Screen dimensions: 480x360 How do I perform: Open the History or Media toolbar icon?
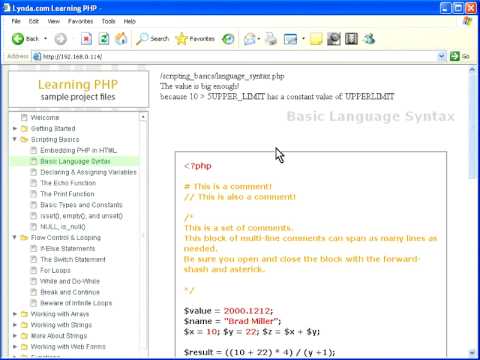point(228,39)
